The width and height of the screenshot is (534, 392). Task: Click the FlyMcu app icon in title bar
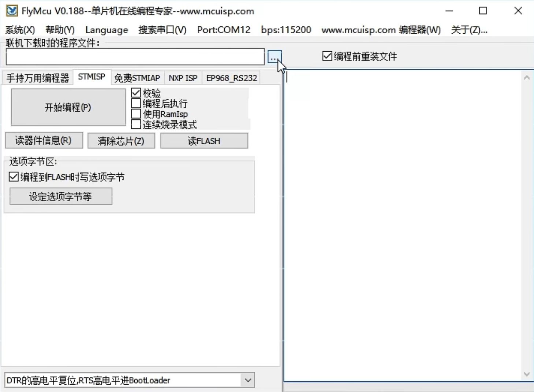(x=11, y=11)
